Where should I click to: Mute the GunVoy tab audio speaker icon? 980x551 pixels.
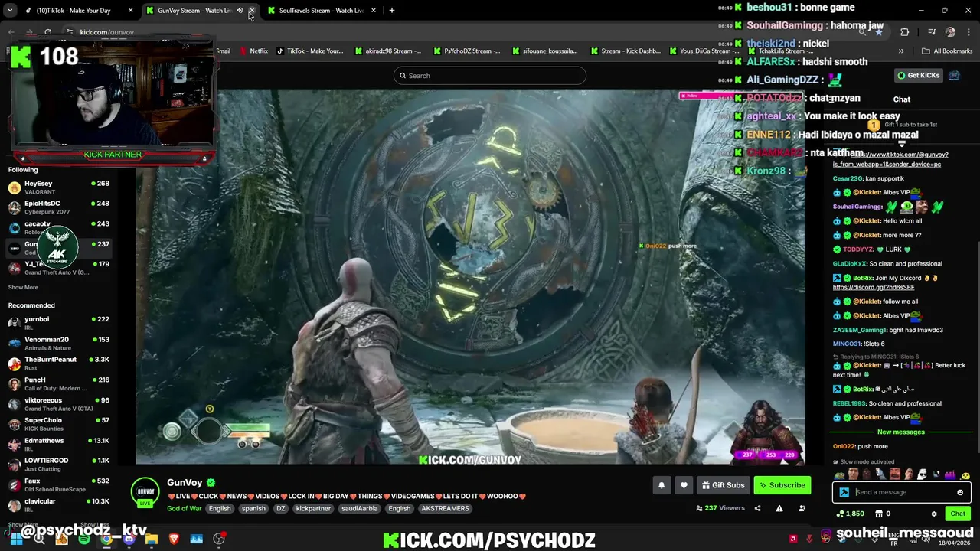(240, 11)
